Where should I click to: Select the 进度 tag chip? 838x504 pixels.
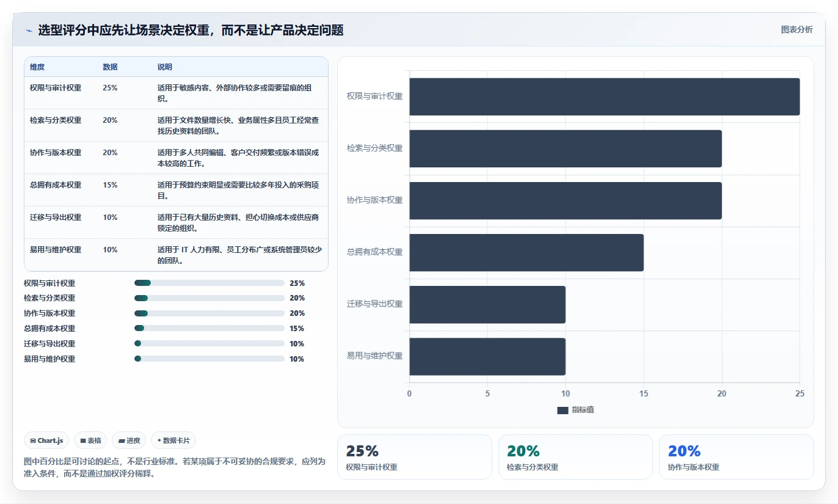(x=129, y=440)
